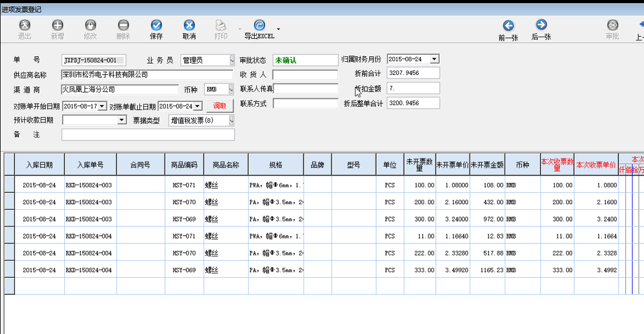Click the 未开票数量 column header

[x=420, y=165]
